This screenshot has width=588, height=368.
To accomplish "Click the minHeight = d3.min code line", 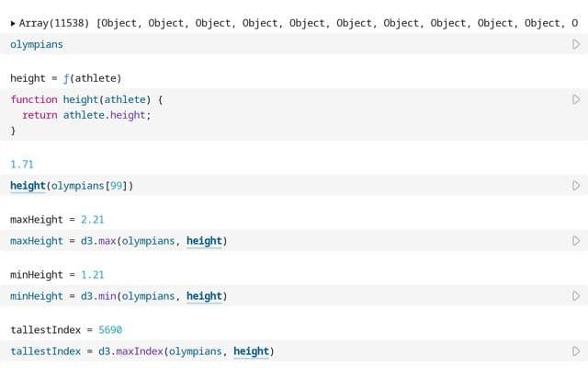I will click(119, 296).
